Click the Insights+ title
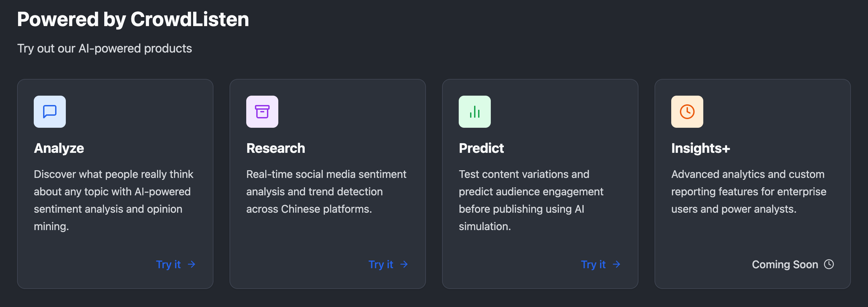The image size is (868, 307). pyautogui.click(x=701, y=148)
